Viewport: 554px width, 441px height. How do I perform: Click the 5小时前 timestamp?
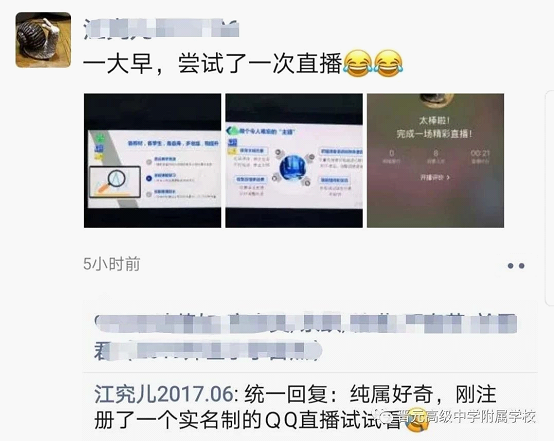point(112,264)
